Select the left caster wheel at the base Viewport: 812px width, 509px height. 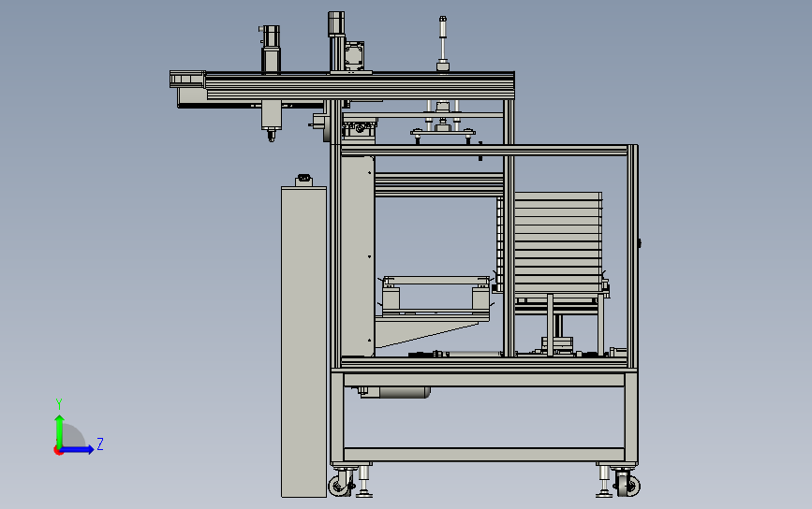pyautogui.click(x=340, y=486)
